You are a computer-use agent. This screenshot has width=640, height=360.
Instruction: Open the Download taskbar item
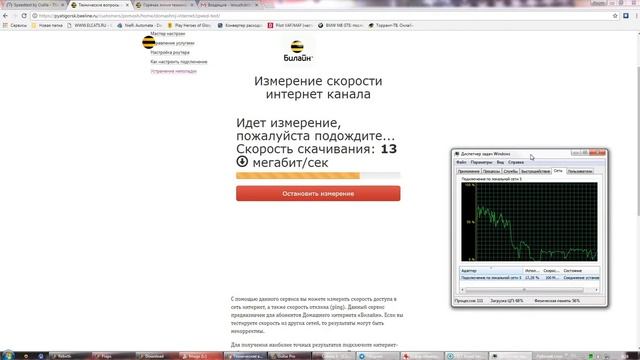click(x=157, y=356)
